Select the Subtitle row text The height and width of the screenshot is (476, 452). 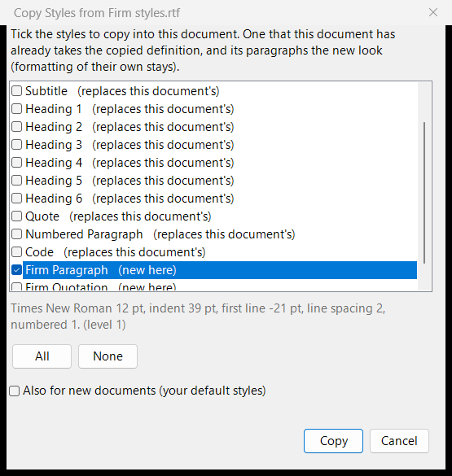122,91
